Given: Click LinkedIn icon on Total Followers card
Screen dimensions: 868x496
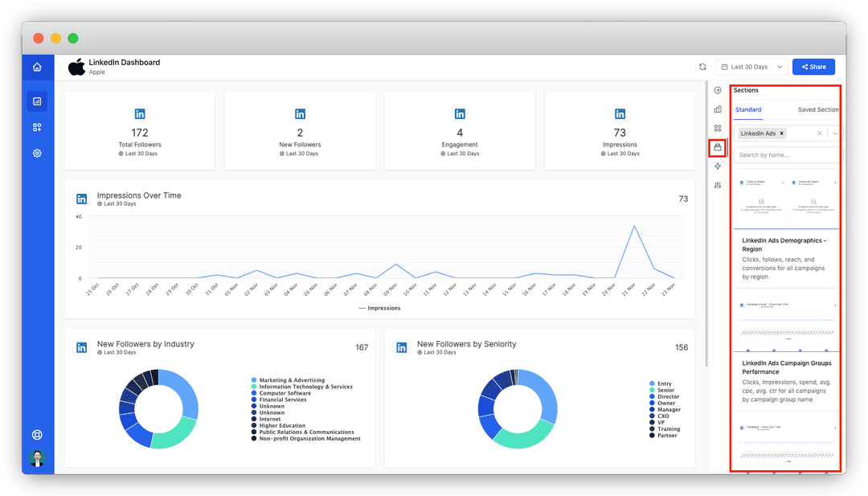Looking at the screenshot, I should (140, 114).
